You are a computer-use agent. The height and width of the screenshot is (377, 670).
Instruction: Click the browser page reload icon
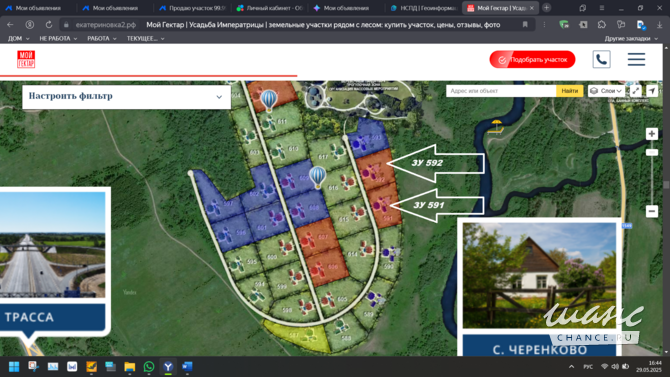tap(49, 25)
